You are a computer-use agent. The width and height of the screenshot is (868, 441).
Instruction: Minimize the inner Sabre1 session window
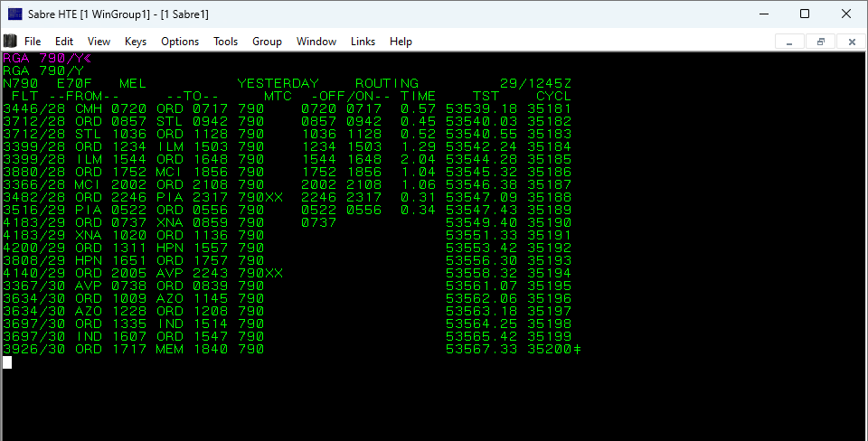click(790, 42)
